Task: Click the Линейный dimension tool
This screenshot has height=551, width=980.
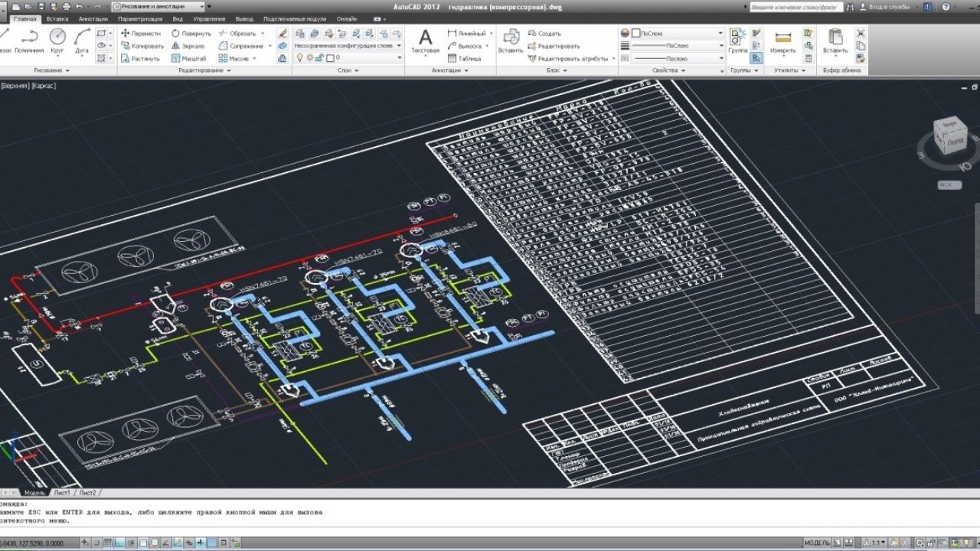Action: click(x=467, y=34)
